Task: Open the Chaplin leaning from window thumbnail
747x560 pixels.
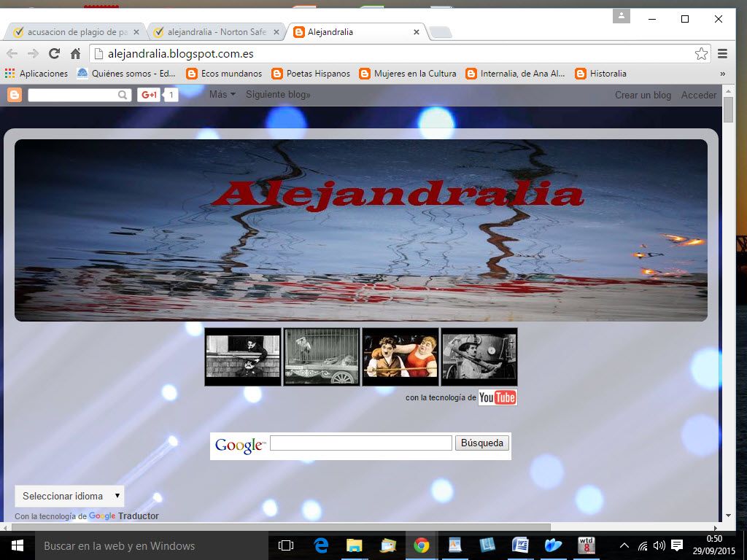Action: pos(243,357)
